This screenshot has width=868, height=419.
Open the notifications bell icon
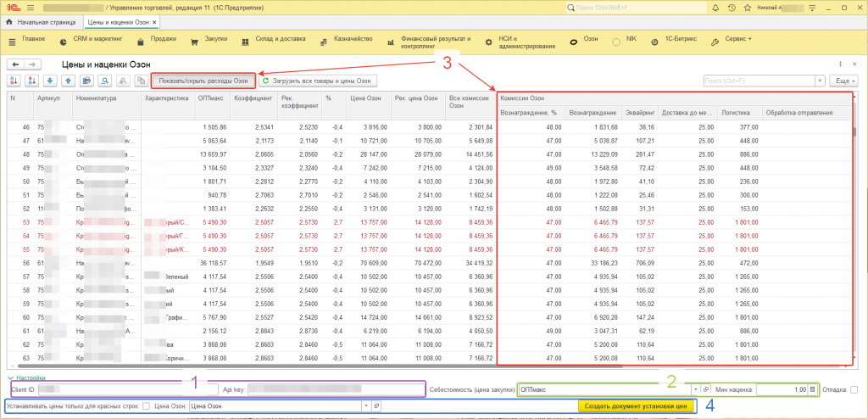pos(715,8)
